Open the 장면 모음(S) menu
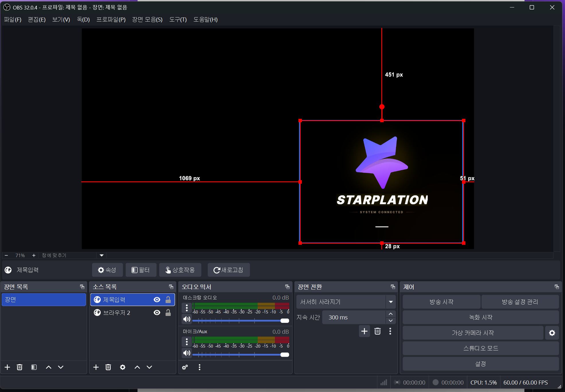Screen dimensions: 565x392 coord(147,20)
